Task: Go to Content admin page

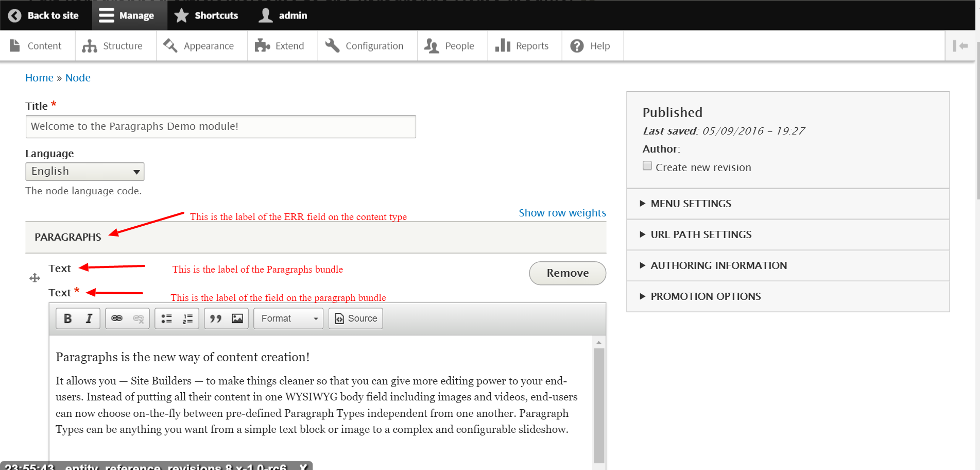Action: (36, 46)
